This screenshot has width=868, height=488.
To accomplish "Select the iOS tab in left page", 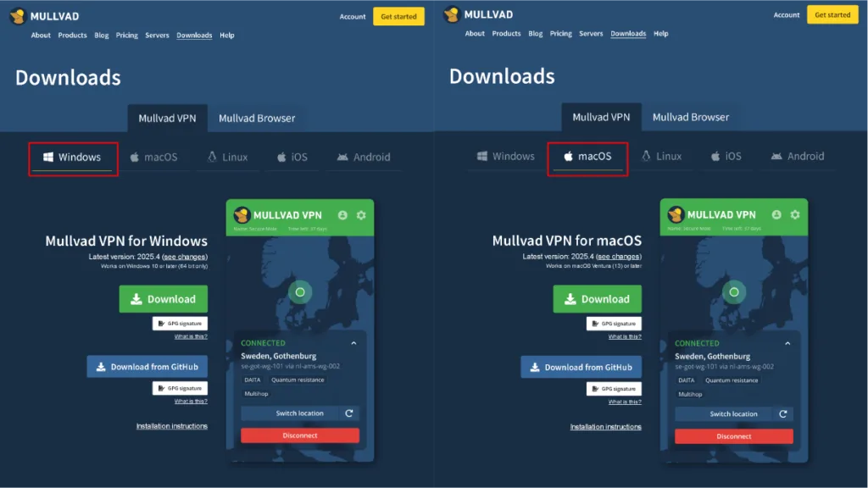I will tap(292, 157).
